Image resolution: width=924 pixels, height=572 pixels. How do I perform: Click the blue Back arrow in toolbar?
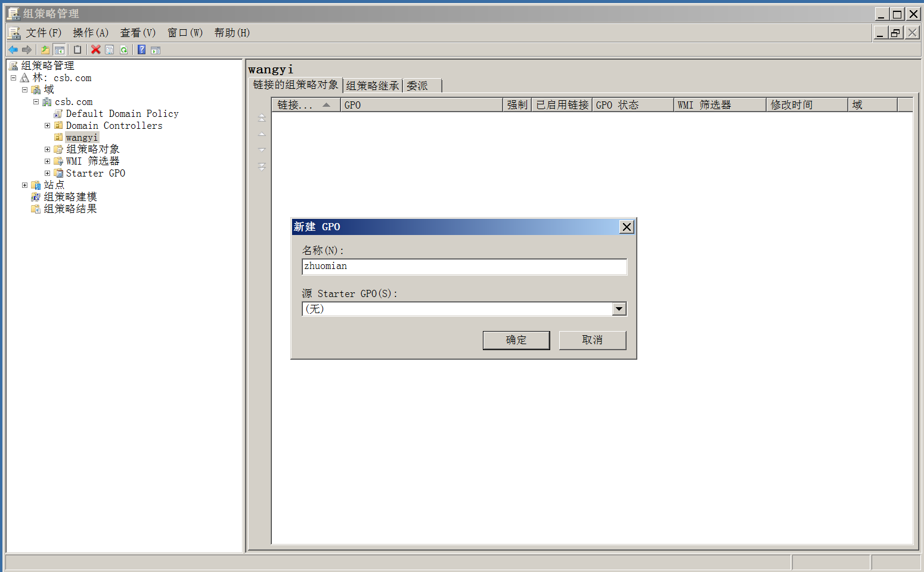[x=13, y=50]
